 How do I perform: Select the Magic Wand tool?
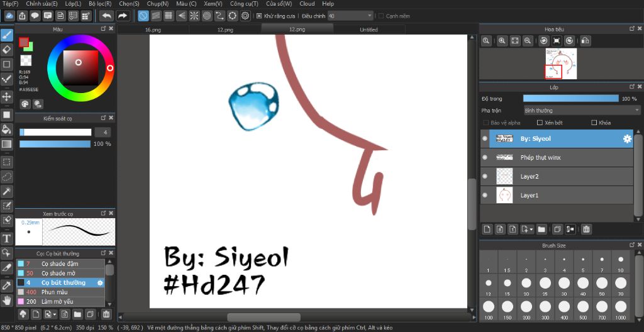pyautogui.click(x=6, y=191)
